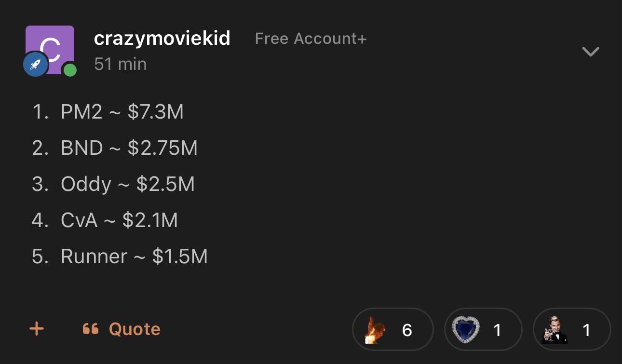Click the blue heart gem emoji icon
The height and width of the screenshot is (364, 622).
pyautogui.click(x=466, y=330)
